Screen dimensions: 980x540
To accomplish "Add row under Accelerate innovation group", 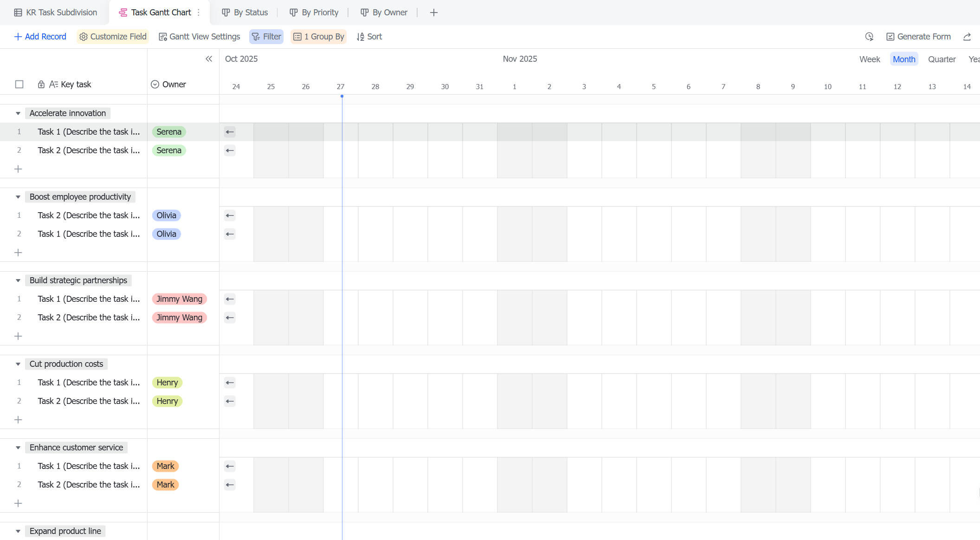I will pyautogui.click(x=18, y=169).
